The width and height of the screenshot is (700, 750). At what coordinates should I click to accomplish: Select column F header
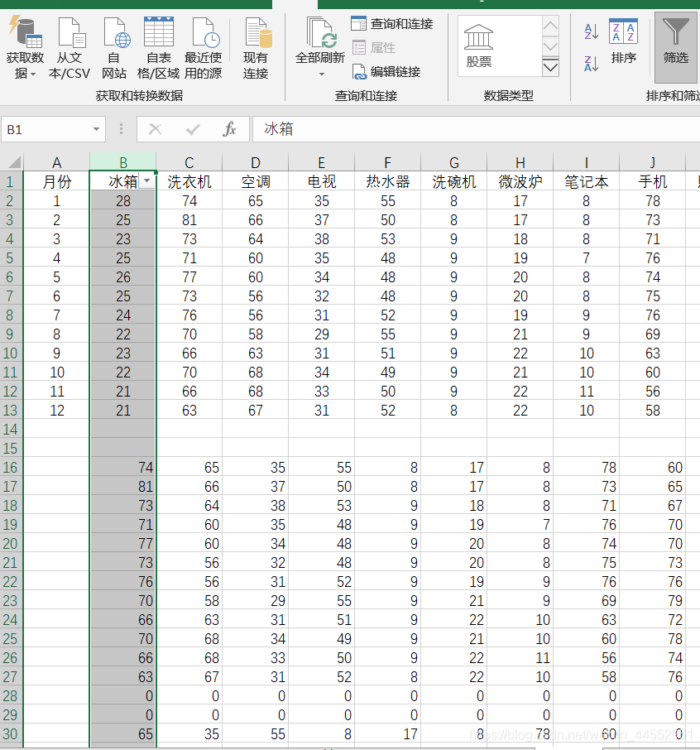(x=387, y=162)
